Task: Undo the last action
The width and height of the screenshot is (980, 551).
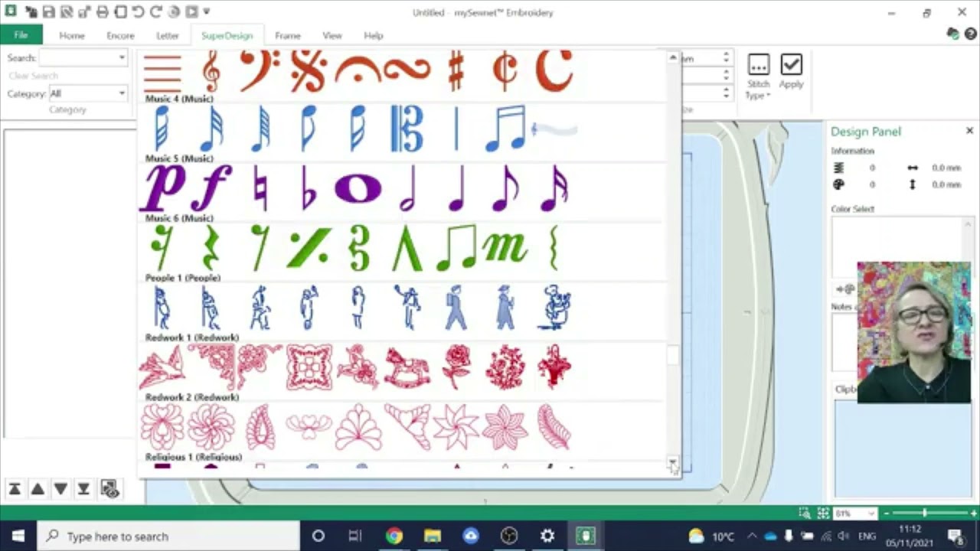Action: [x=139, y=12]
